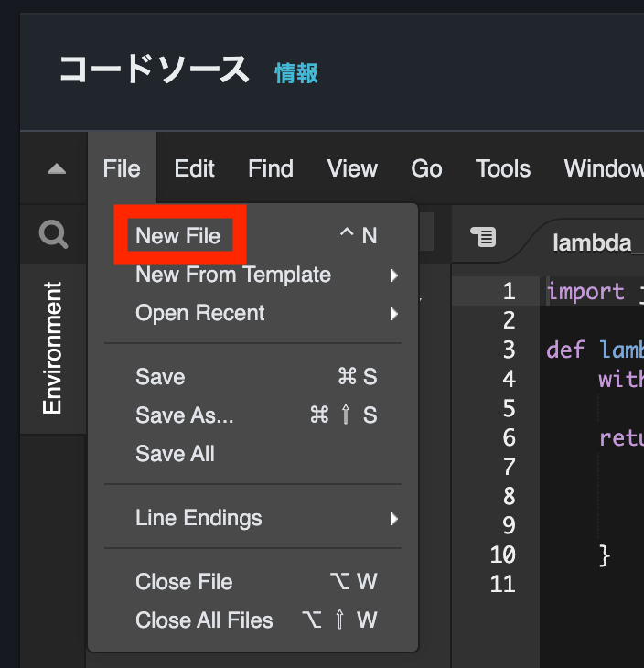Open the Tools menu
The image size is (644, 668).
[x=503, y=169]
